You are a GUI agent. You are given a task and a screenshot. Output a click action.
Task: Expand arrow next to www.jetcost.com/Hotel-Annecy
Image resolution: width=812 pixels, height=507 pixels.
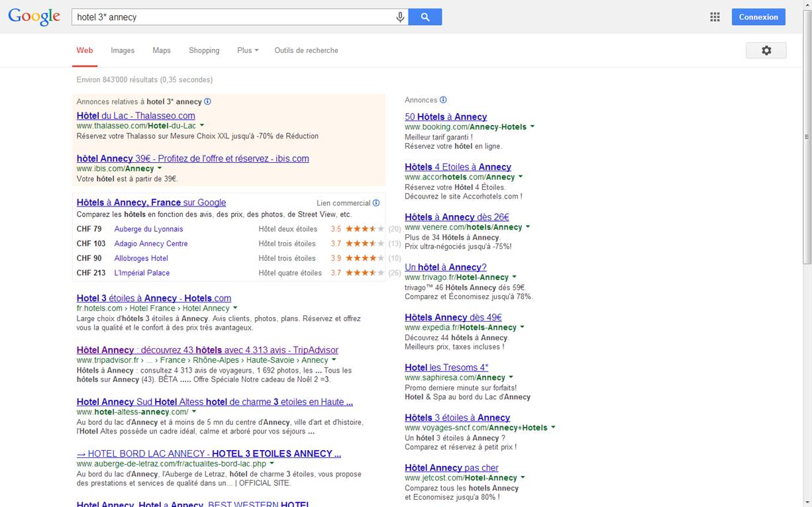point(523,477)
